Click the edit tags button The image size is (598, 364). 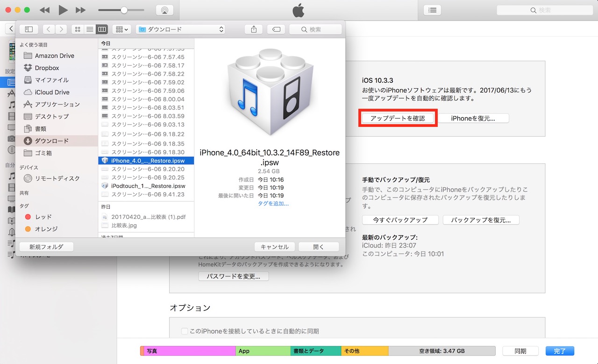pyautogui.click(x=276, y=29)
